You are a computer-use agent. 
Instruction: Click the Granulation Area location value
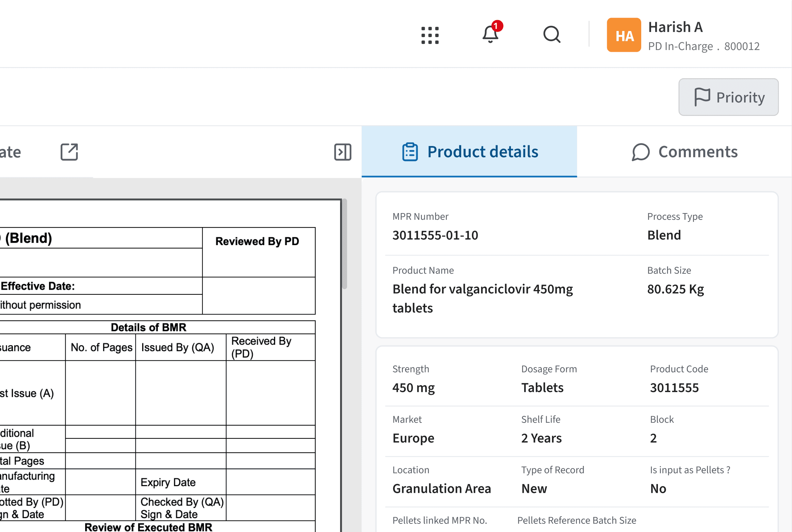pyautogui.click(x=441, y=488)
